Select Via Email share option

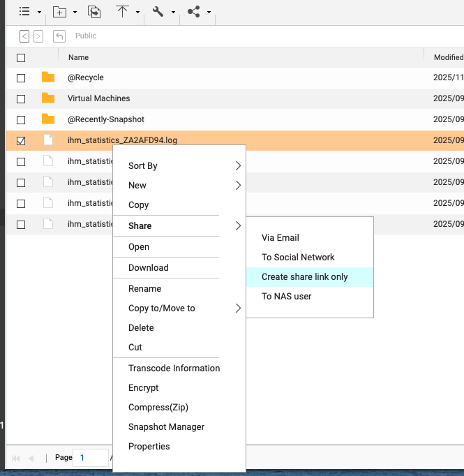pos(280,238)
